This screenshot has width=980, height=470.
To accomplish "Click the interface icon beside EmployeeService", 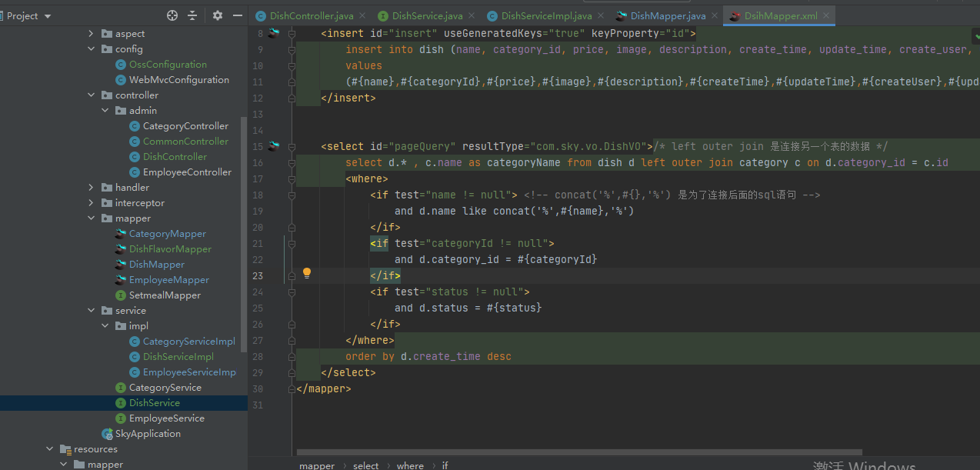I will (121, 418).
